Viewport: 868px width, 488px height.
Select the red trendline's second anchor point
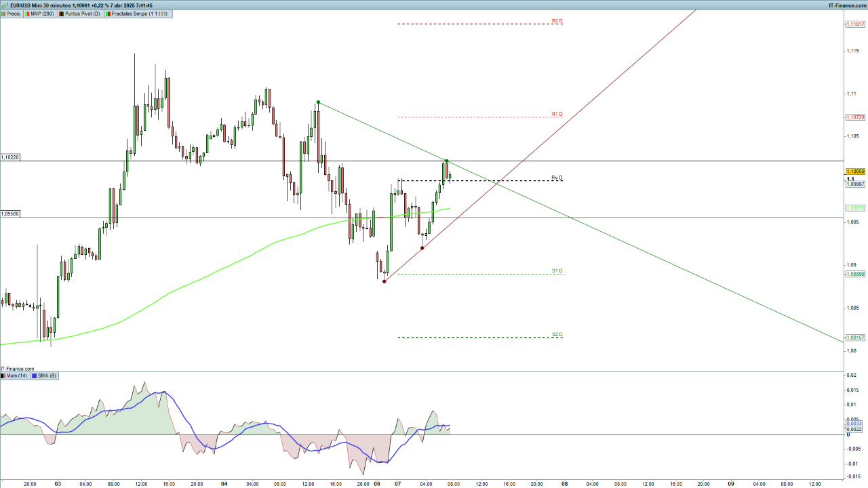422,248
